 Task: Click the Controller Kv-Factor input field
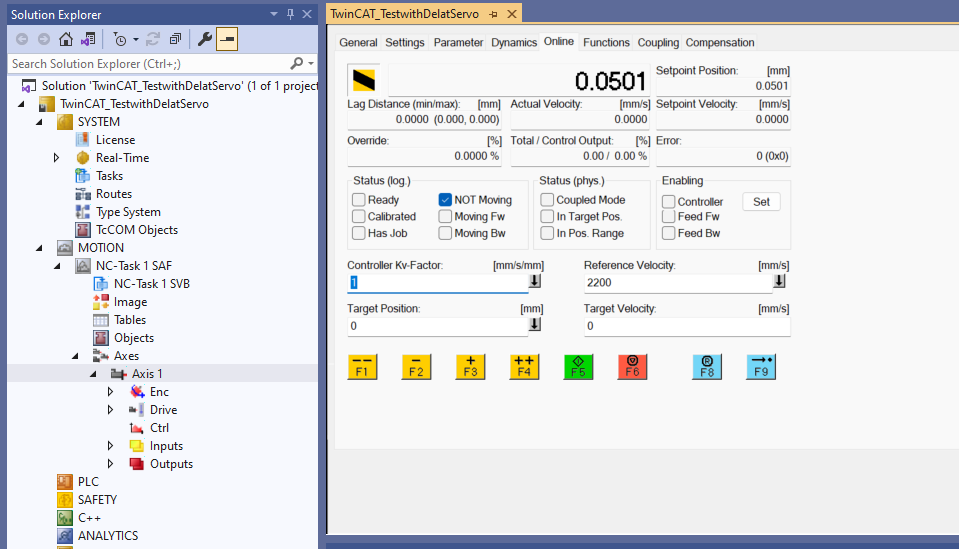click(437, 282)
